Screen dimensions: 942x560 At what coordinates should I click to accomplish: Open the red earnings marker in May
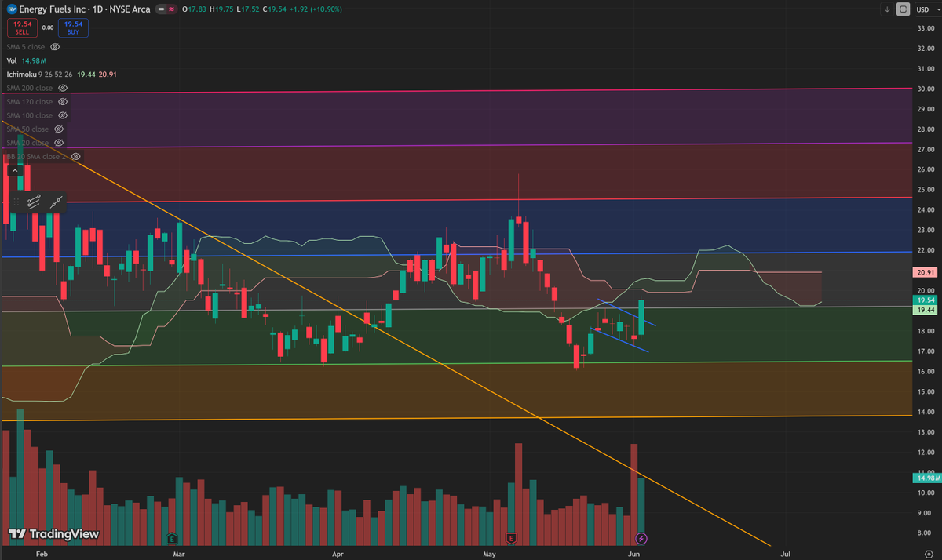click(511, 538)
